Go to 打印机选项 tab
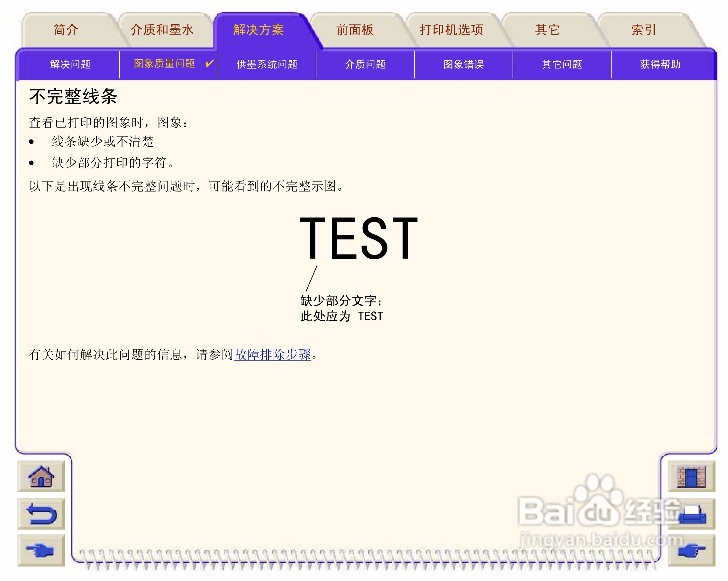Screen dimensions: 728x581 point(451,30)
